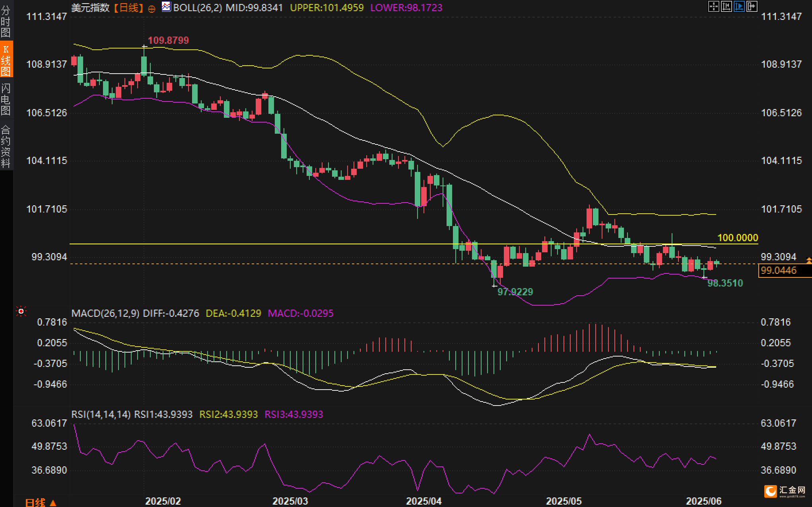Open the BOLL indicator chart icon
The width and height of the screenshot is (812, 507).
(166, 7)
